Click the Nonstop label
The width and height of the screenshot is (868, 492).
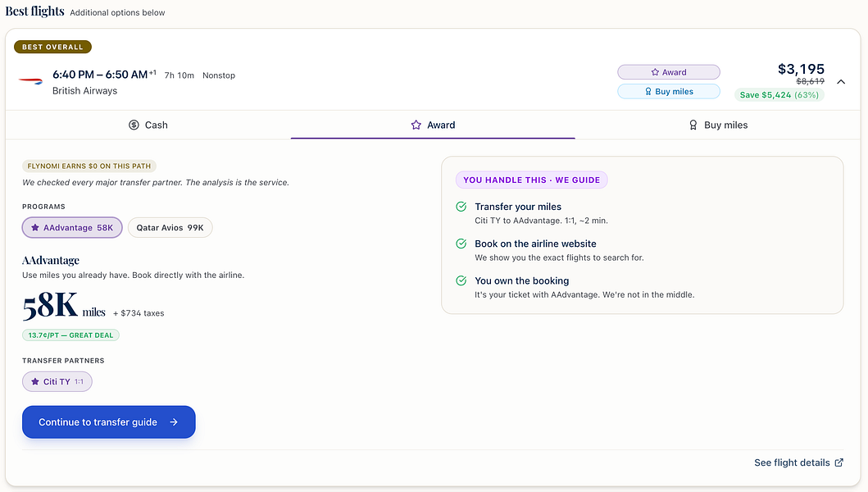click(x=219, y=75)
